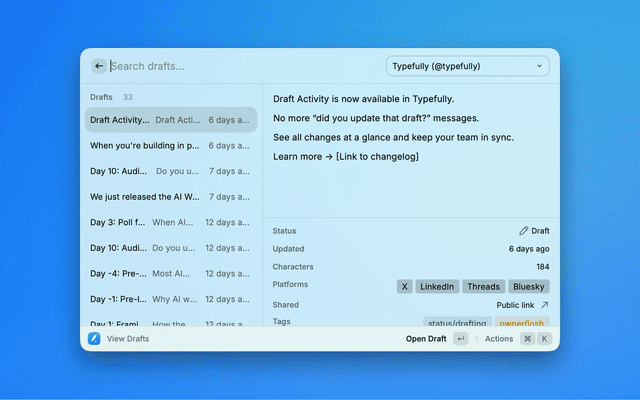The width and height of the screenshot is (640, 400).
Task: Click the Typefully logo icon in footer
Action: coord(94,339)
